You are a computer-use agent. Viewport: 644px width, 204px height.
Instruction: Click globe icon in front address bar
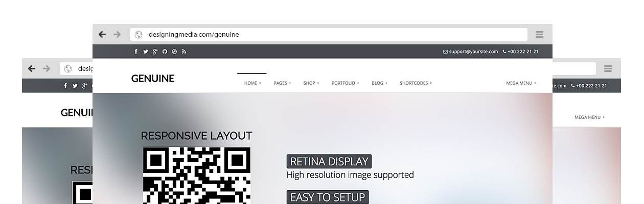(138, 35)
